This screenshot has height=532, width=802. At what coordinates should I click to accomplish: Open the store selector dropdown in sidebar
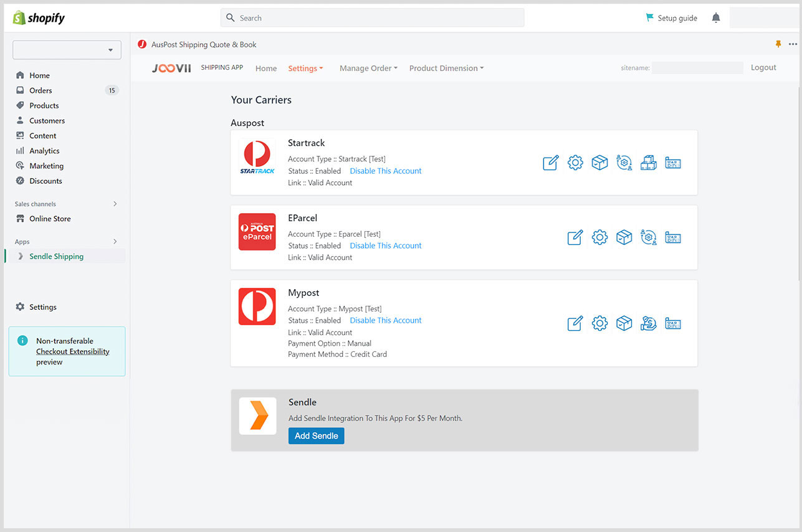tap(67, 50)
